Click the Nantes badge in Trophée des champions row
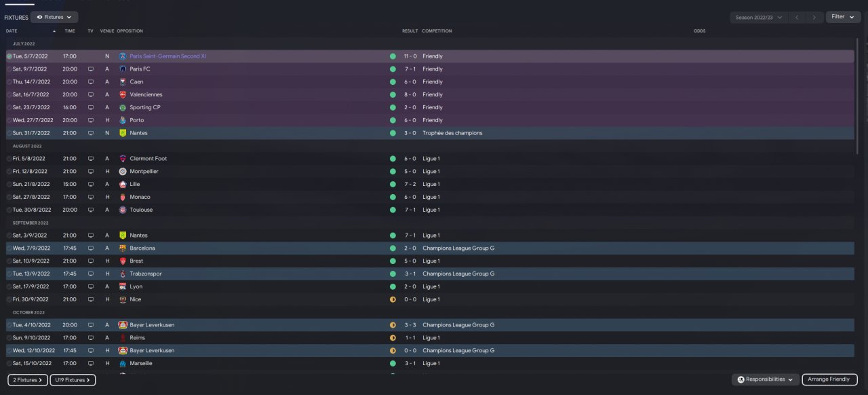The width and height of the screenshot is (868, 395). [x=123, y=133]
